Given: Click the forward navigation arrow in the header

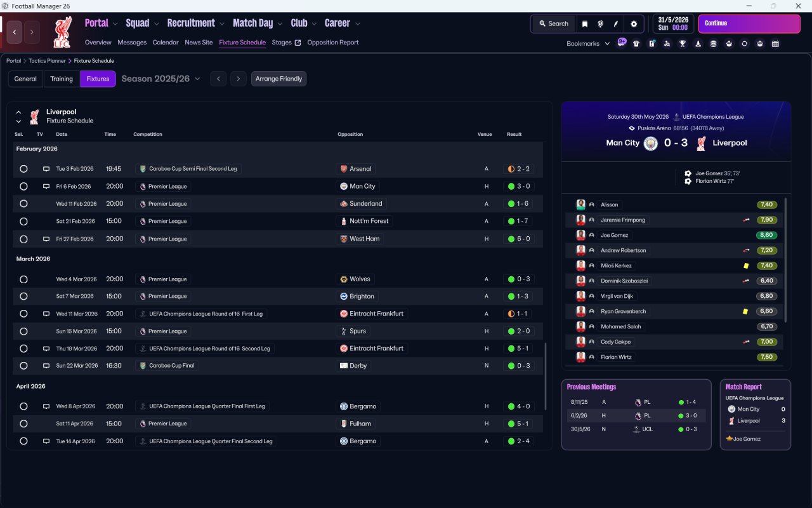Looking at the screenshot, I should coord(32,32).
